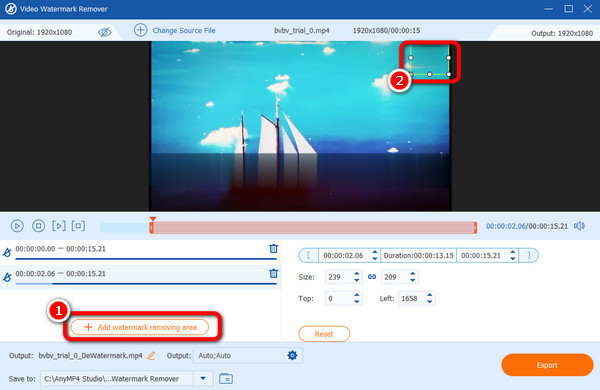Click Add watermark removing area

coord(140,327)
